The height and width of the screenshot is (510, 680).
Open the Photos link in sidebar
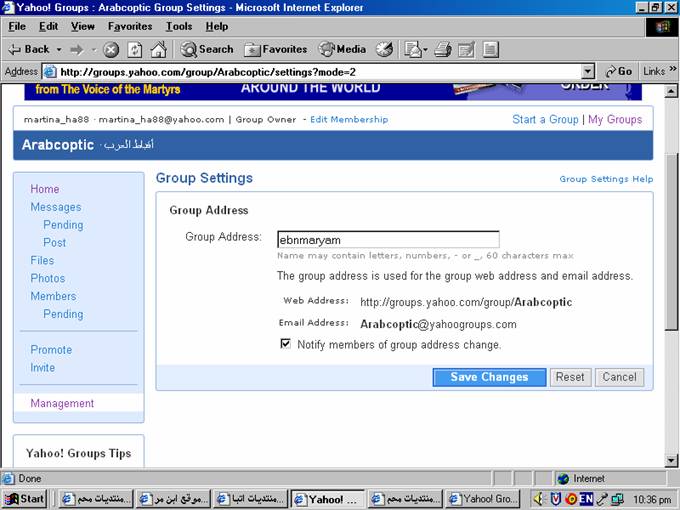[48, 278]
